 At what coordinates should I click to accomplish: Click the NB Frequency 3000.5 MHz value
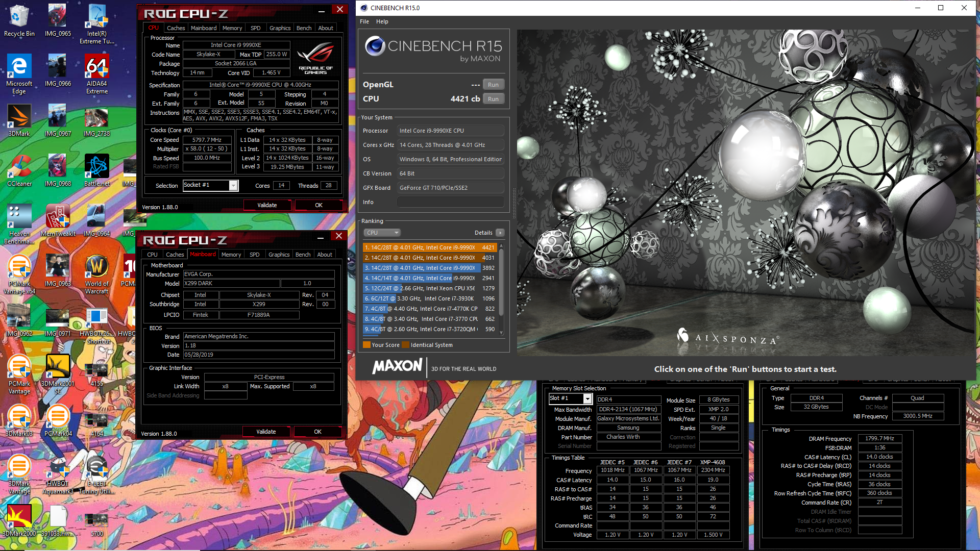pyautogui.click(x=917, y=416)
